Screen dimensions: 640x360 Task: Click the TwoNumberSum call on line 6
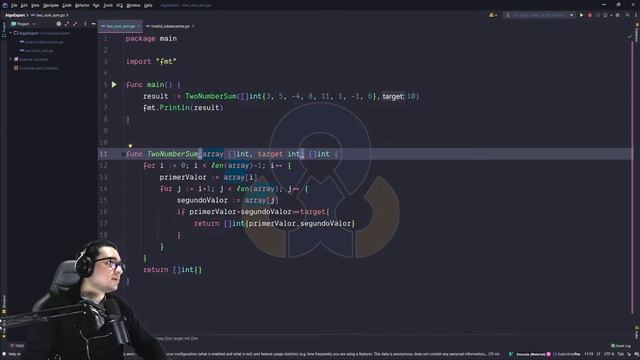pos(211,96)
